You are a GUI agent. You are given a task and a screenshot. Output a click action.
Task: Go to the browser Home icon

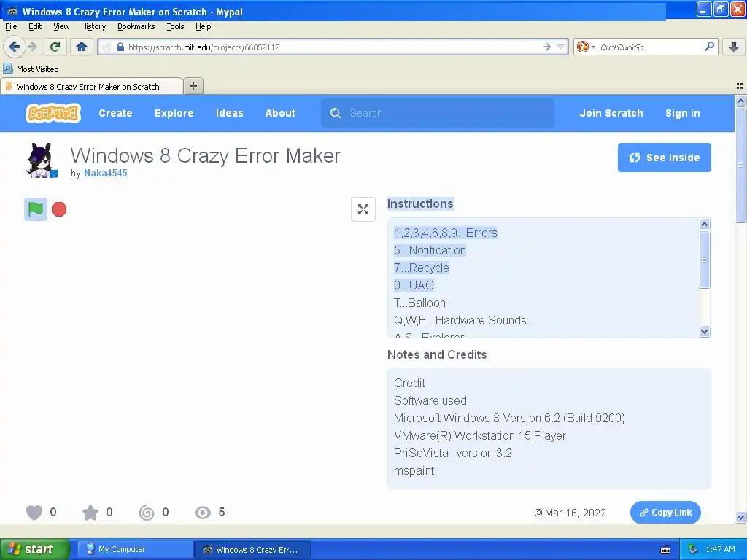pyautogui.click(x=82, y=47)
